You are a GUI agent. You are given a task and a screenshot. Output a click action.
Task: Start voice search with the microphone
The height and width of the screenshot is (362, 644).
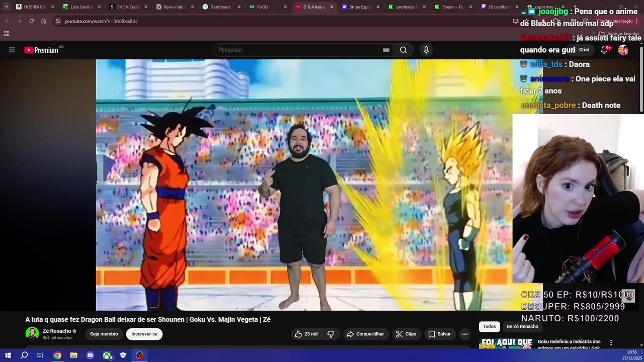click(426, 50)
